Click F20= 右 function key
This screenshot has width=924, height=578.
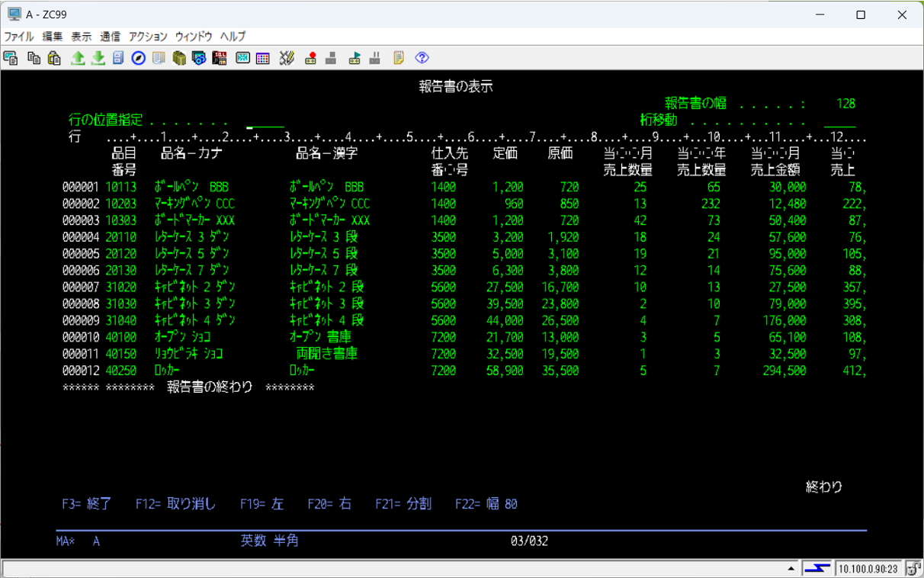329,504
